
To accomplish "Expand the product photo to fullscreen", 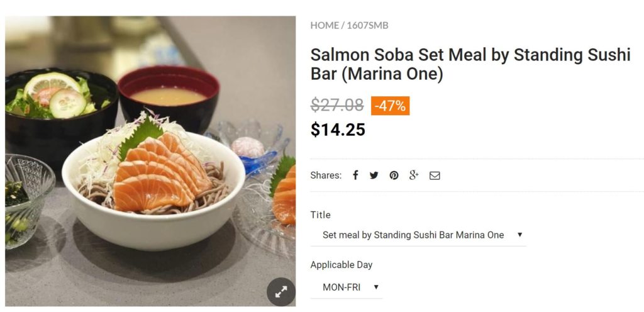I will pyautogui.click(x=280, y=291).
